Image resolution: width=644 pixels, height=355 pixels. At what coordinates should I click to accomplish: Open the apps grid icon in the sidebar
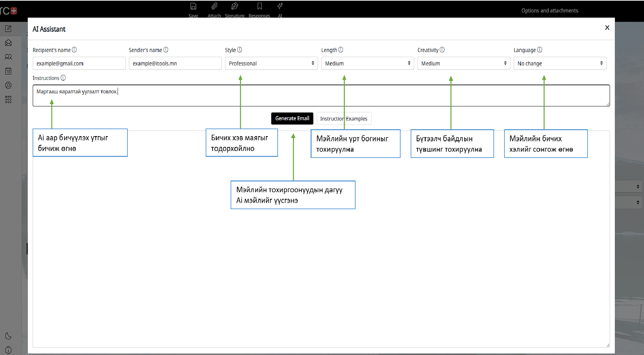coord(8,100)
